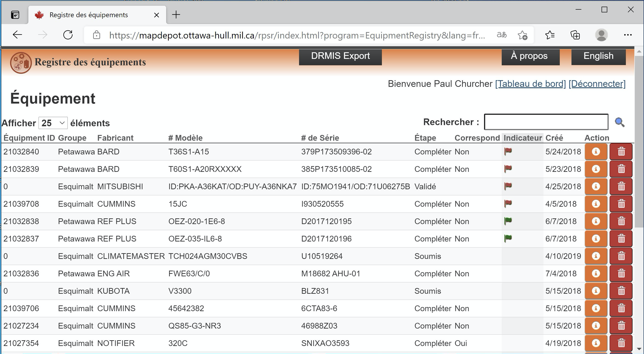Open the Tableau de bord link

530,84
